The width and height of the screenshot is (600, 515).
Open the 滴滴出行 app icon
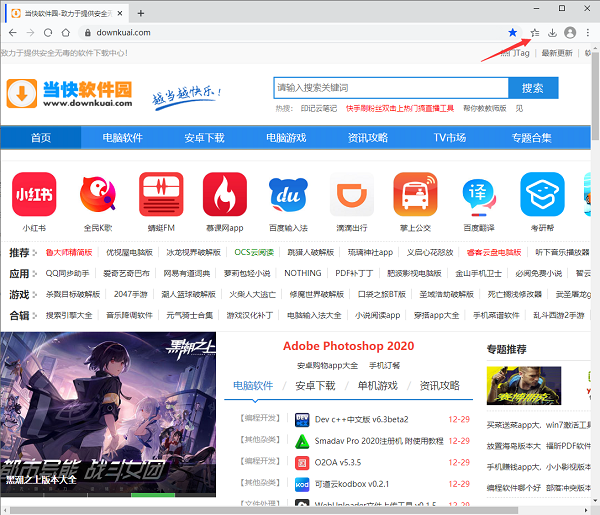pos(352,194)
